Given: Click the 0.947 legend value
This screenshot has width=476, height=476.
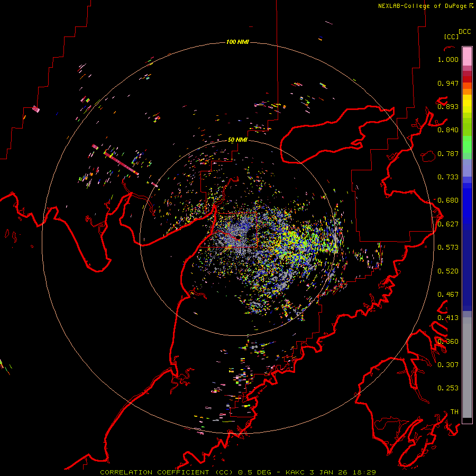Looking at the screenshot, I should [x=448, y=83].
